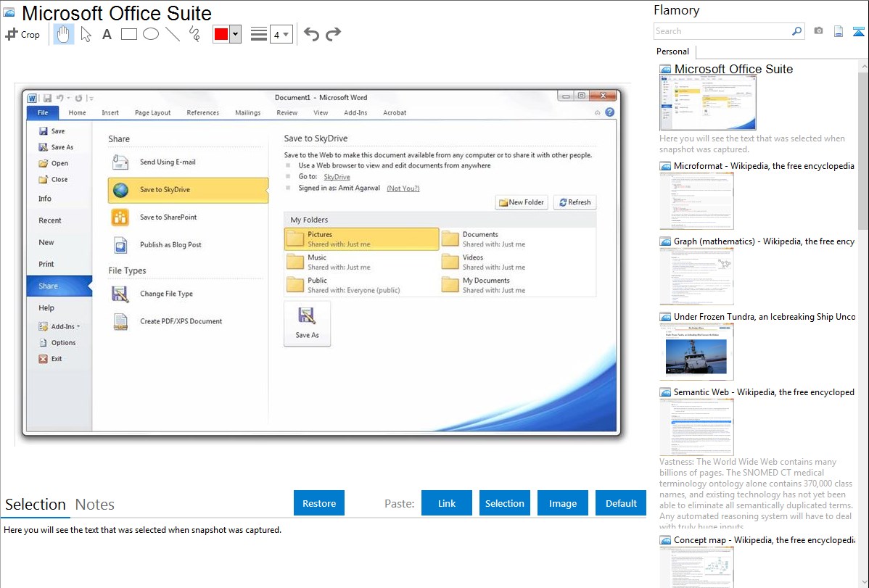Click the red color swatch
869x588 pixels.
click(221, 34)
